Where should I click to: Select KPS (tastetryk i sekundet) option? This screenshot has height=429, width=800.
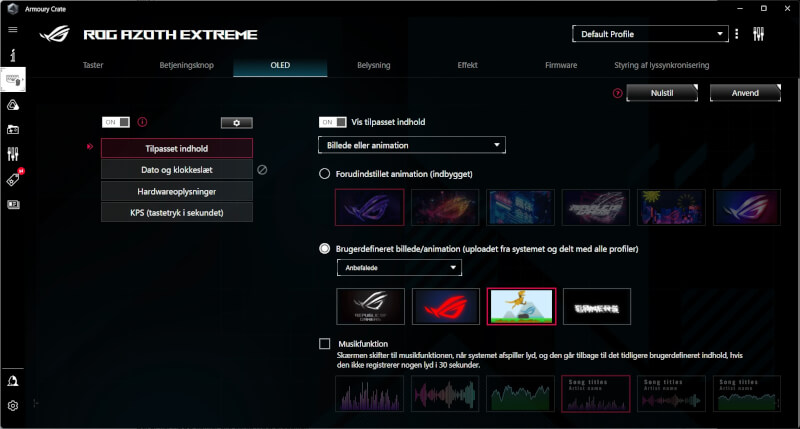coord(177,213)
